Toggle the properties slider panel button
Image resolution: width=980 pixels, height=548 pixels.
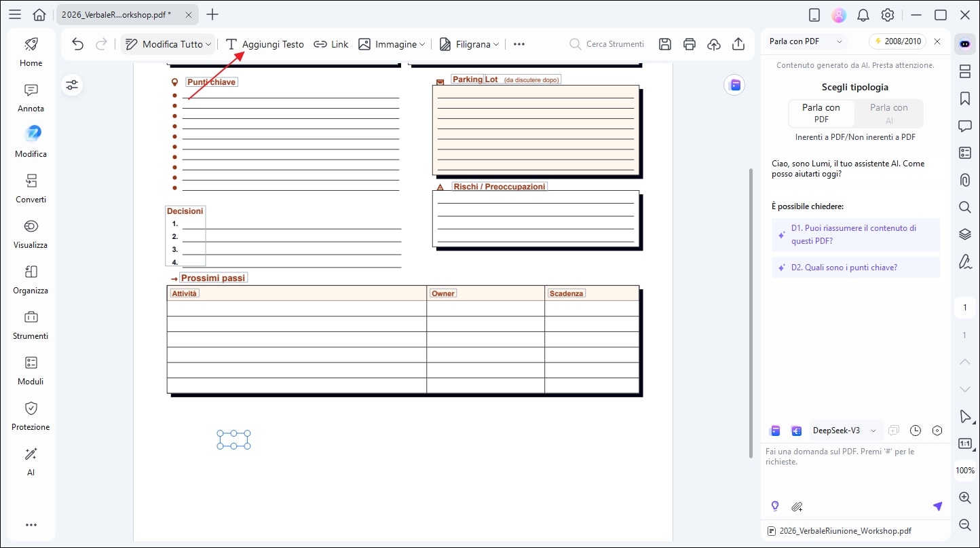coord(72,85)
